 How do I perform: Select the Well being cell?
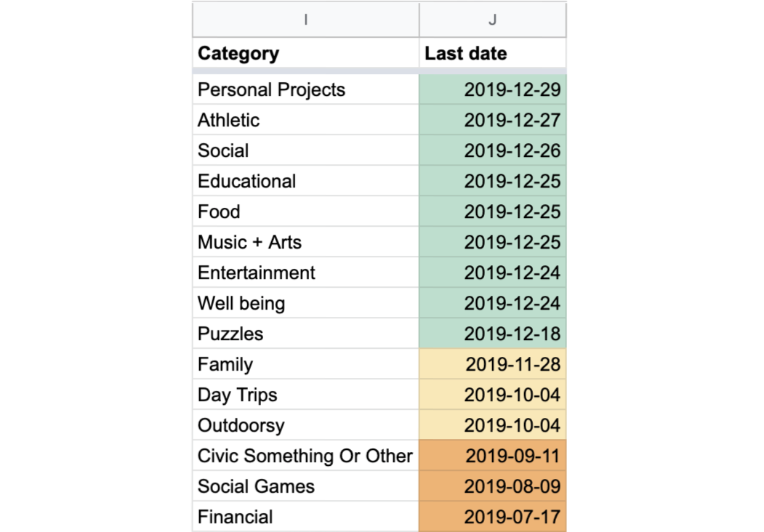305,303
